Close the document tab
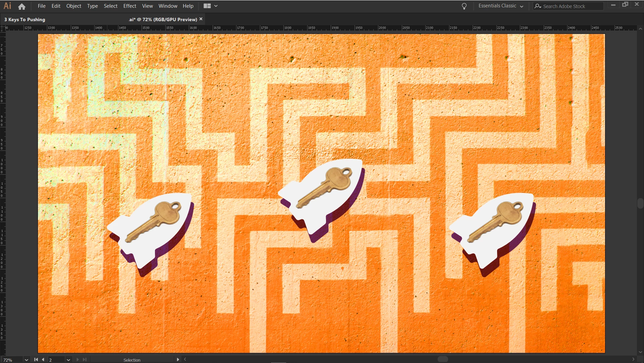This screenshot has height=363, width=644. (201, 19)
